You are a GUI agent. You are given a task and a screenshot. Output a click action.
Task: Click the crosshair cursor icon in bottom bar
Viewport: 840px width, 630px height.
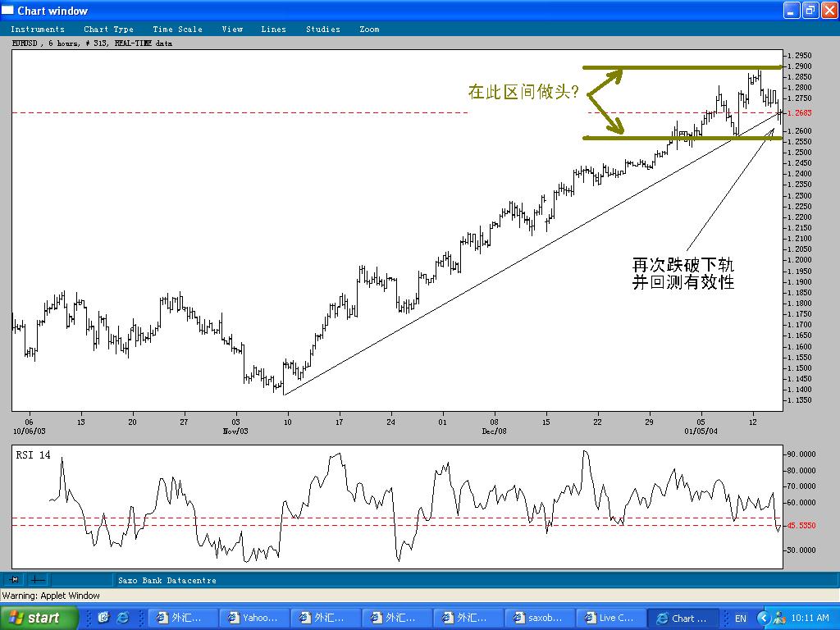(x=38, y=580)
